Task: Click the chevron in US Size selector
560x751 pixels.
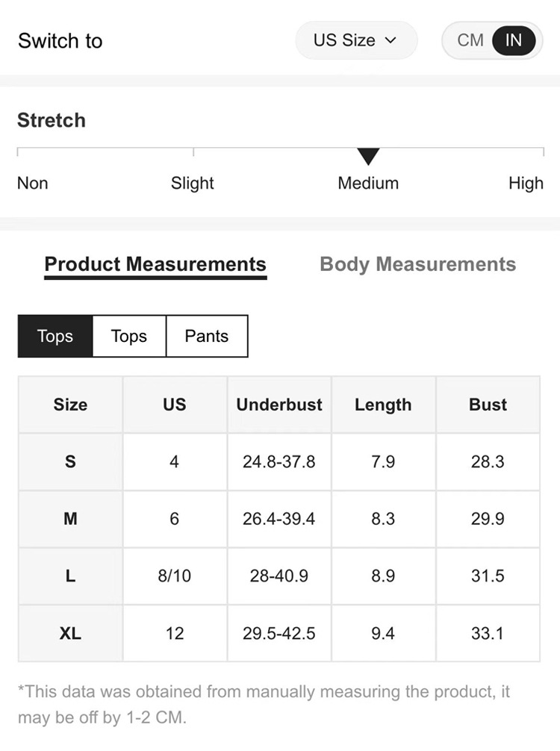Action: tap(391, 40)
